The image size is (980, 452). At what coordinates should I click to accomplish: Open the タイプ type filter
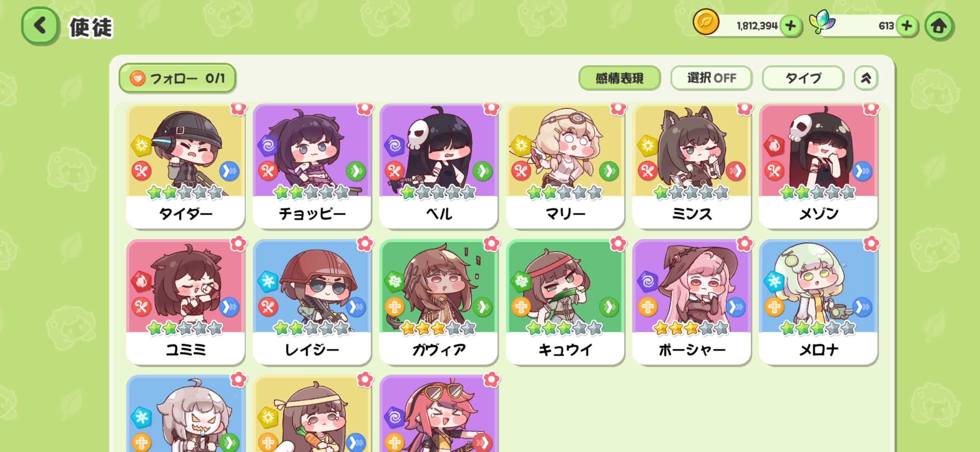click(803, 78)
